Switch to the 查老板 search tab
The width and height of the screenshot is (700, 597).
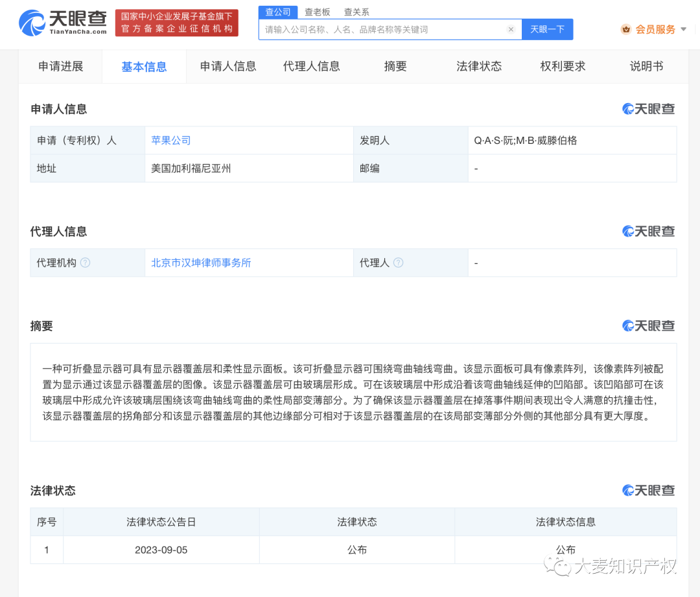[x=318, y=12]
